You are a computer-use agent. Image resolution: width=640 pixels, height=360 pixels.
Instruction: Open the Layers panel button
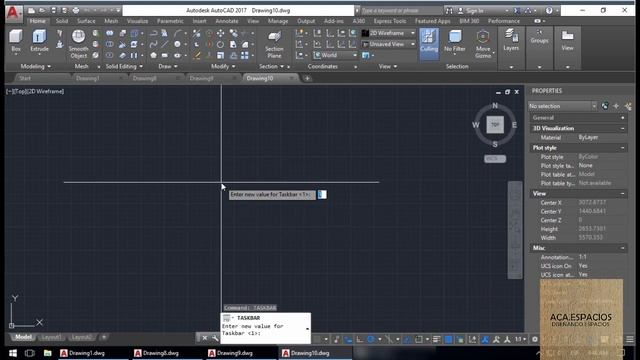click(511, 41)
